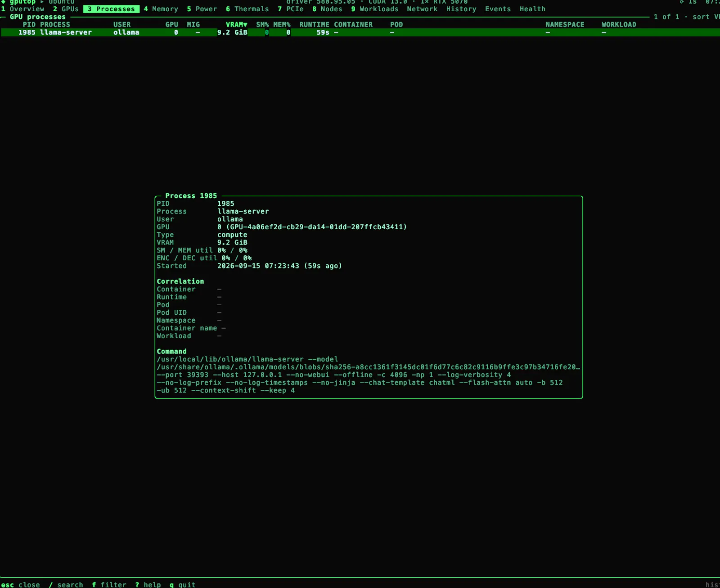
Task: Click the Container name label
Action: [x=187, y=328]
